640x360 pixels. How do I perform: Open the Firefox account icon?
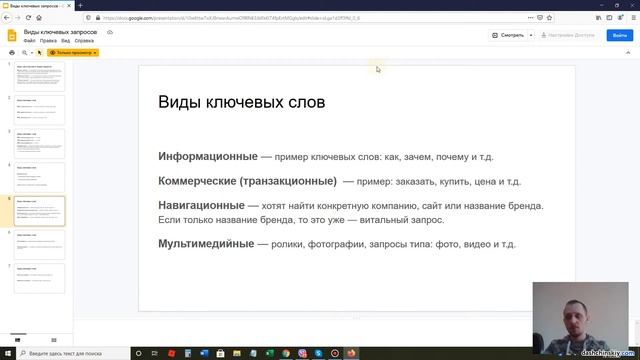(x=620, y=18)
